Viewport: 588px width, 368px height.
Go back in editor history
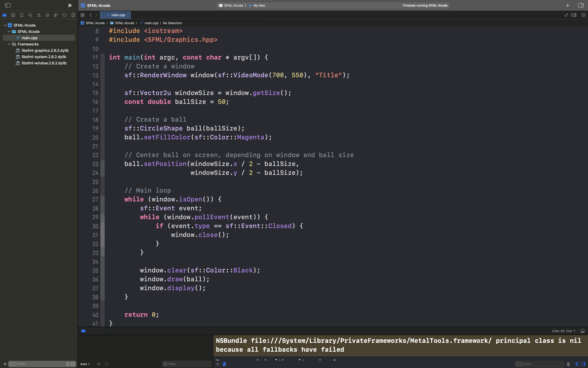(x=91, y=15)
